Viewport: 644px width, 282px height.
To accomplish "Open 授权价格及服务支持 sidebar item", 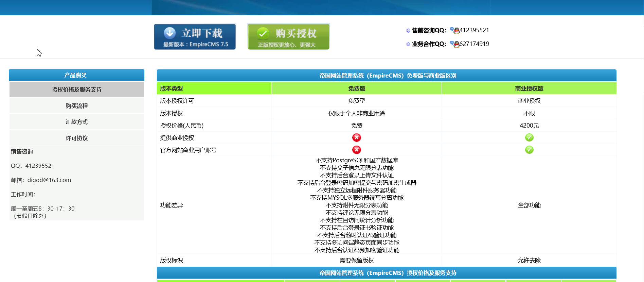I will click(x=77, y=89).
